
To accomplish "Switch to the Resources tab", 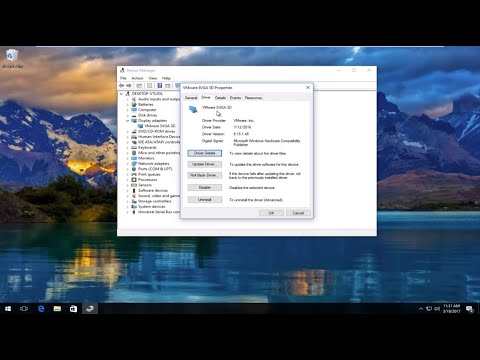I will [253, 98].
